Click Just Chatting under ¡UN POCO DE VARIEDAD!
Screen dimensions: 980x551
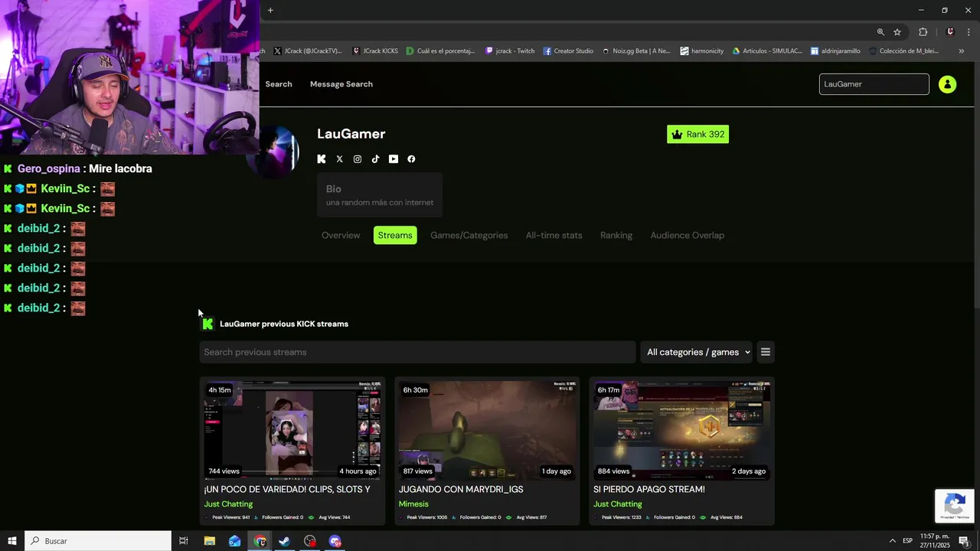click(x=228, y=504)
